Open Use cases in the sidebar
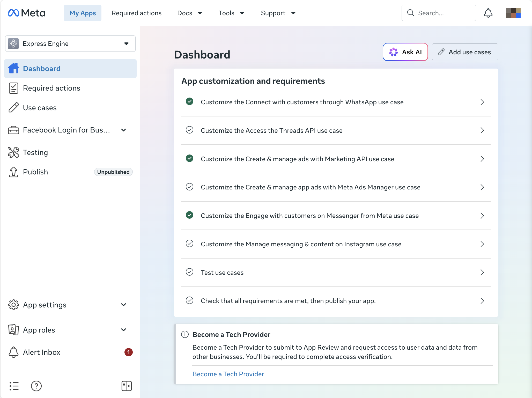The image size is (532, 398). [70, 107]
